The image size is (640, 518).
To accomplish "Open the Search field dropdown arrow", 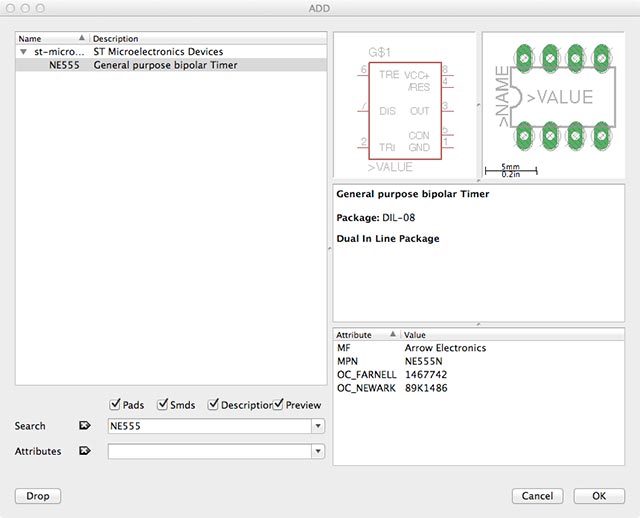I will [318, 426].
